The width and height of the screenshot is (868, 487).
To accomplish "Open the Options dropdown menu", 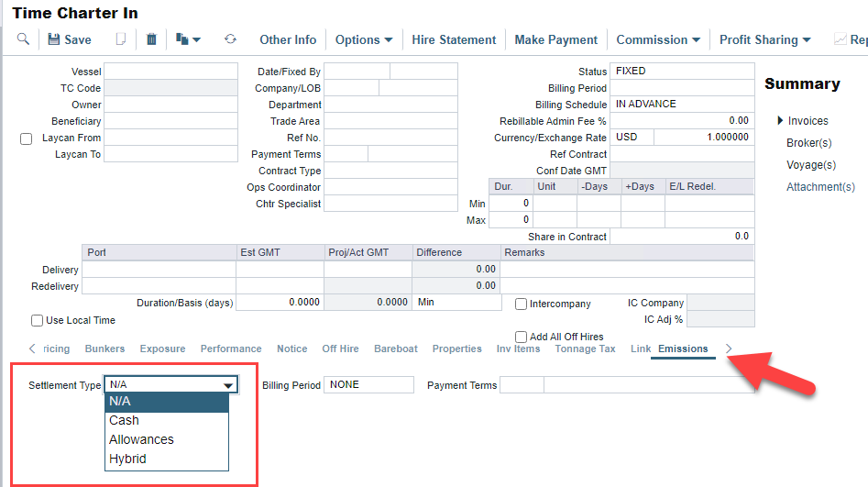I will tap(363, 39).
